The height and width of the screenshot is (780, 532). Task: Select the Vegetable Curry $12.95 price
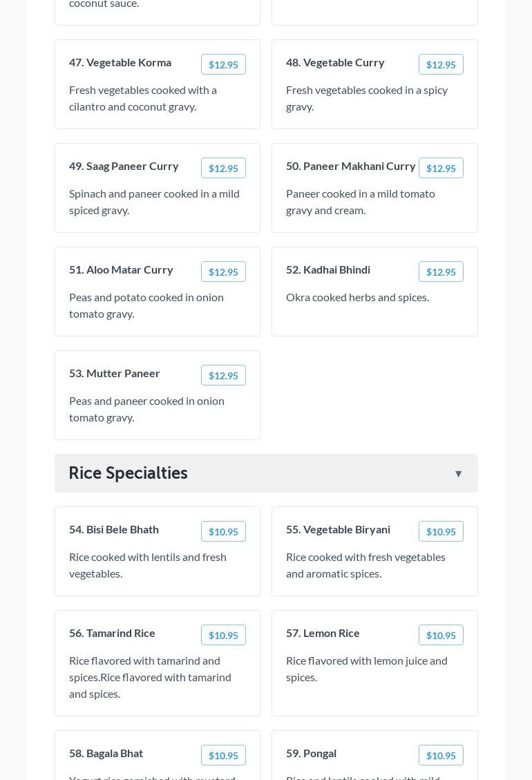441,64
